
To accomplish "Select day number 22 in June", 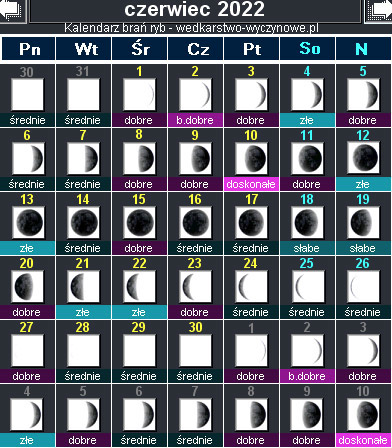I will [x=139, y=263].
